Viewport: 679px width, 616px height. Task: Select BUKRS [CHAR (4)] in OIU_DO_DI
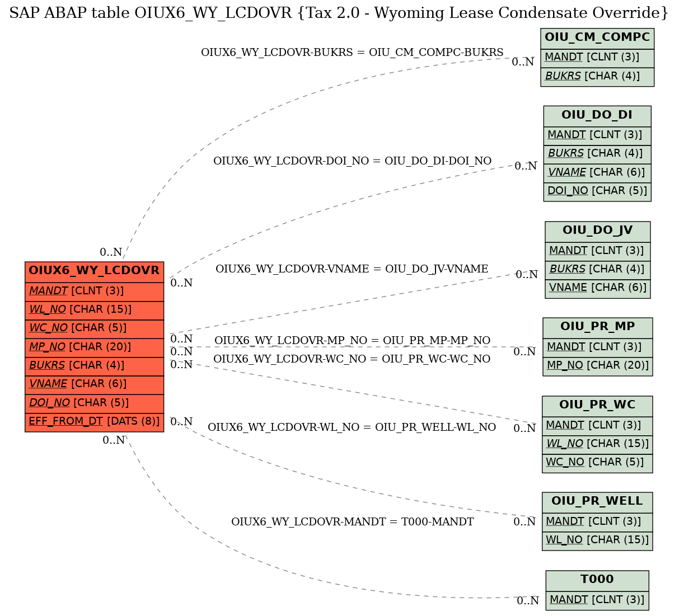(597, 154)
